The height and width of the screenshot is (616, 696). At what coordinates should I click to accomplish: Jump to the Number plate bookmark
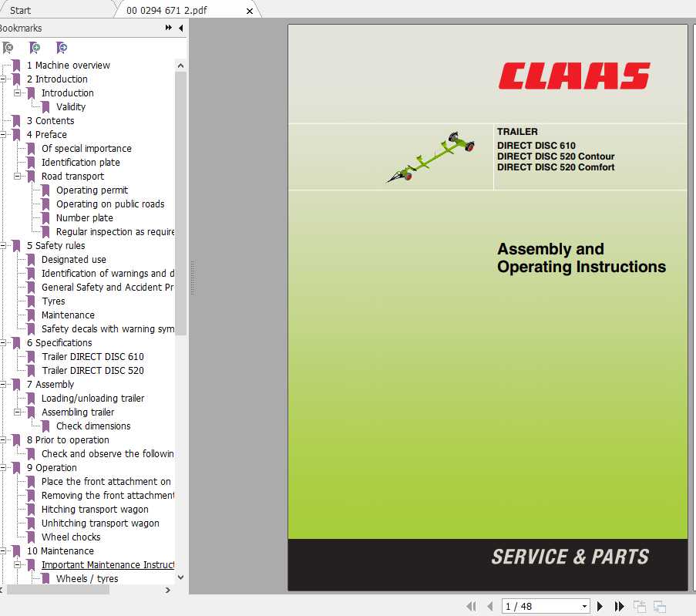click(x=84, y=218)
